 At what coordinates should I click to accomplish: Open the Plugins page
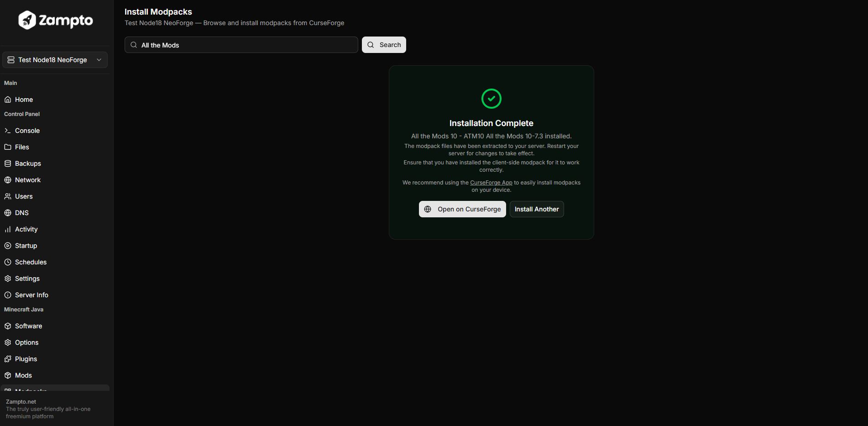55,359
